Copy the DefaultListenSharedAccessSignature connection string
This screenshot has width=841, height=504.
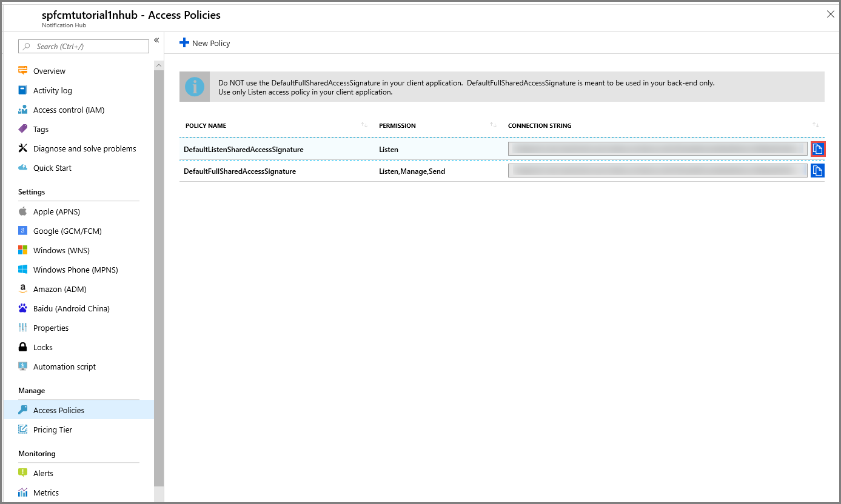coord(817,149)
